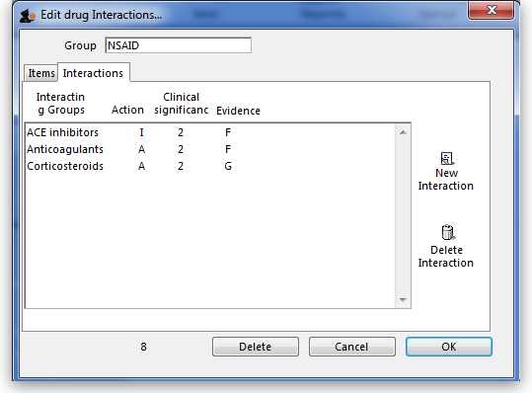Click the mSupply icon in title bar
The height and width of the screenshot is (393, 532).
[x=27, y=16]
